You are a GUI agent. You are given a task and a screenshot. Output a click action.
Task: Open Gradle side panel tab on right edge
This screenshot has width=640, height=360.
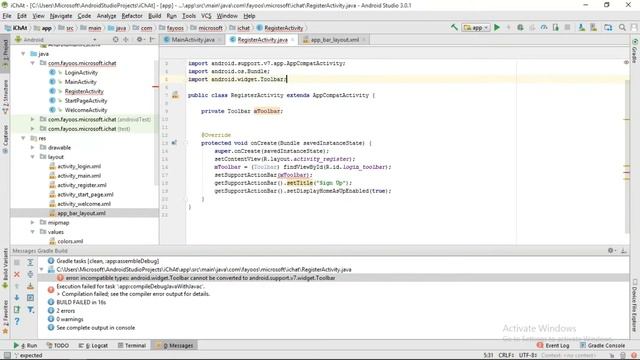point(635,51)
